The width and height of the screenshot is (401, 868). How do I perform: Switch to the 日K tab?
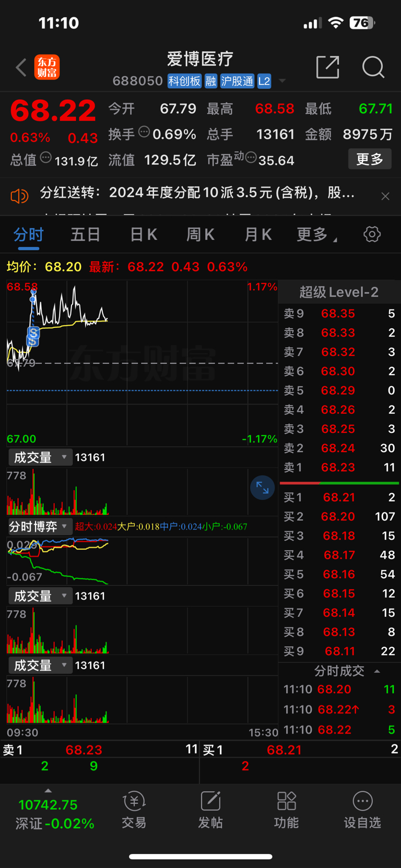[144, 234]
